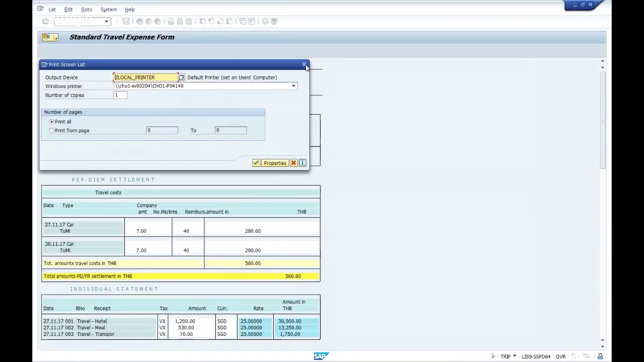The height and width of the screenshot is (362, 644).
Task: Click the SAP logo at the bottom
Action: (x=321, y=356)
